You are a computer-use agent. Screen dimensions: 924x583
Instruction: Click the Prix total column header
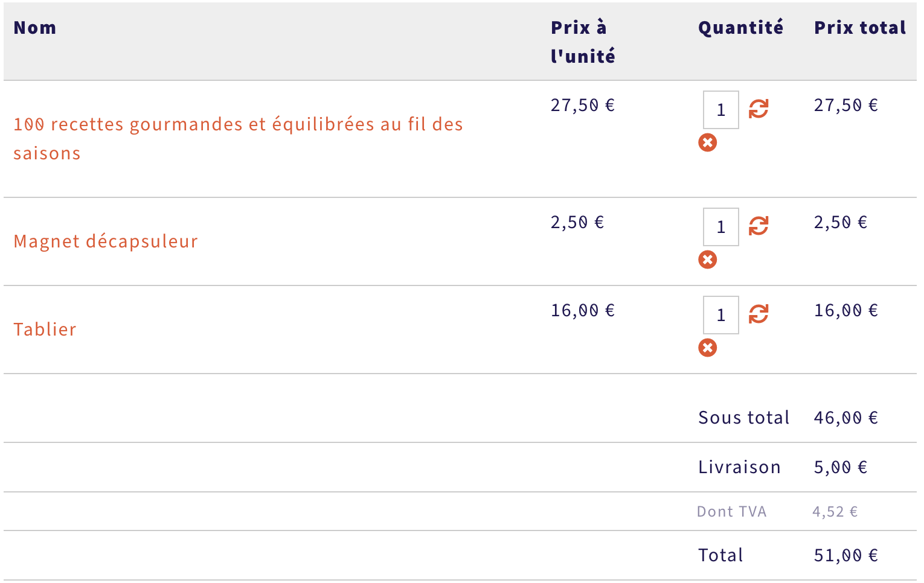click(860, 28)
